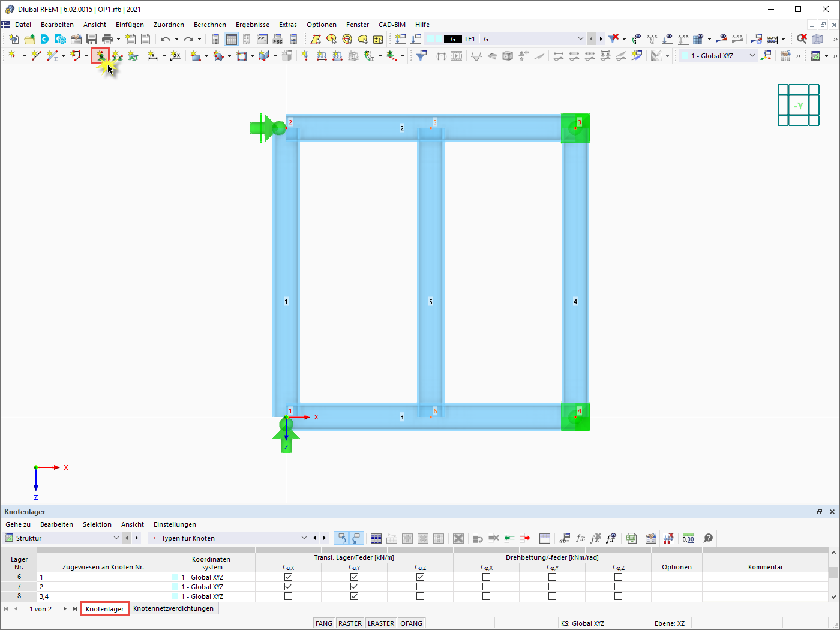This screenshot has width=840, height=630.
Task: Open the Bearbeiten menu in the main menu bar
Action: 57,25
